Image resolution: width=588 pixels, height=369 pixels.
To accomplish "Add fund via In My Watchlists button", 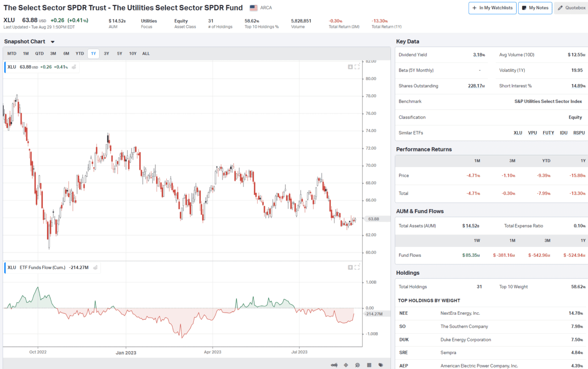I will click(492, 8).
